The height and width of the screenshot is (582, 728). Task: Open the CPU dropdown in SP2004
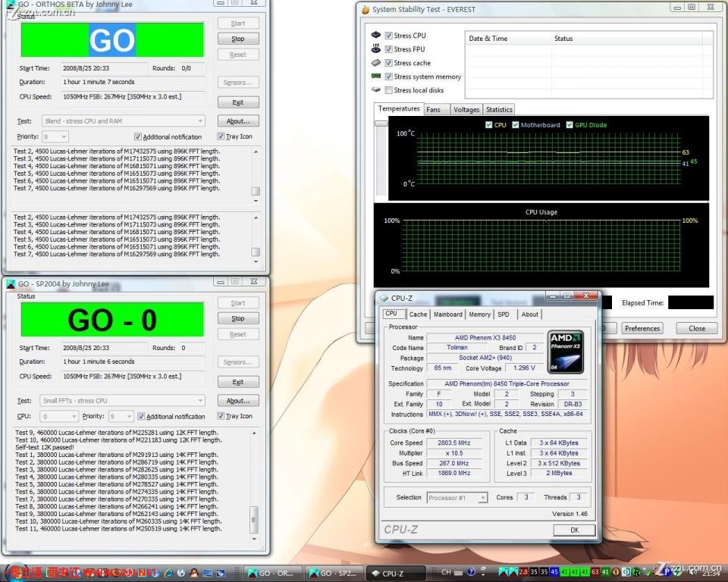[59, 416]
